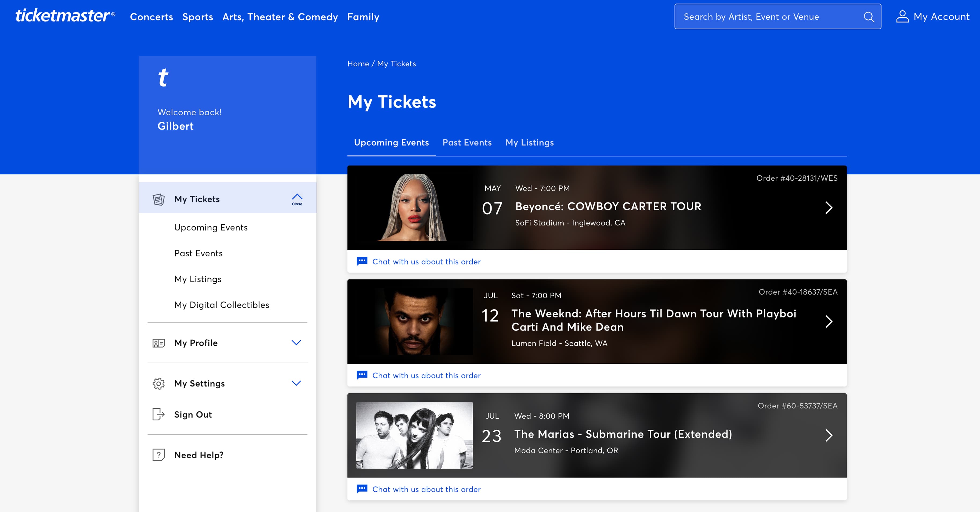Open Arts, Theater & Comedy menu
The image size is (980, 512).
(x=280, y=17)
